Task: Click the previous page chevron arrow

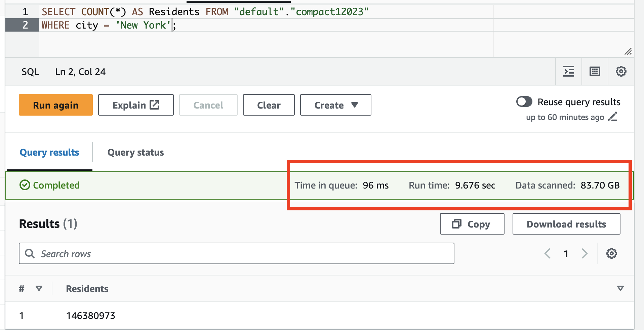Action: (548, 253)
